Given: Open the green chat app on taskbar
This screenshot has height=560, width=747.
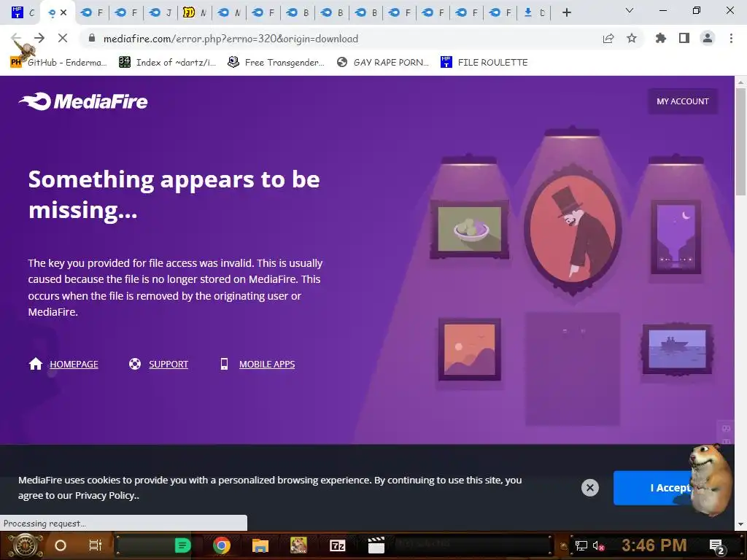Looking at the screenshot, I should click(182, 545).
